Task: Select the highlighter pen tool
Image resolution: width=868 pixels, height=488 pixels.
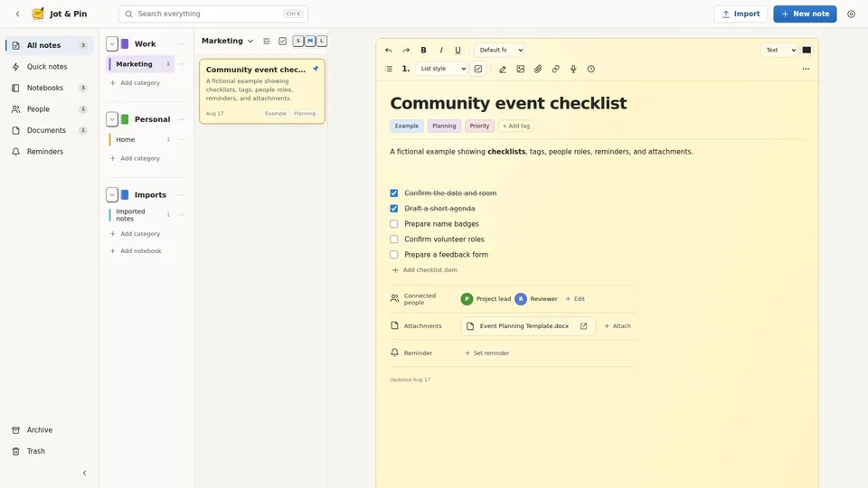Action: click(503, 70)
